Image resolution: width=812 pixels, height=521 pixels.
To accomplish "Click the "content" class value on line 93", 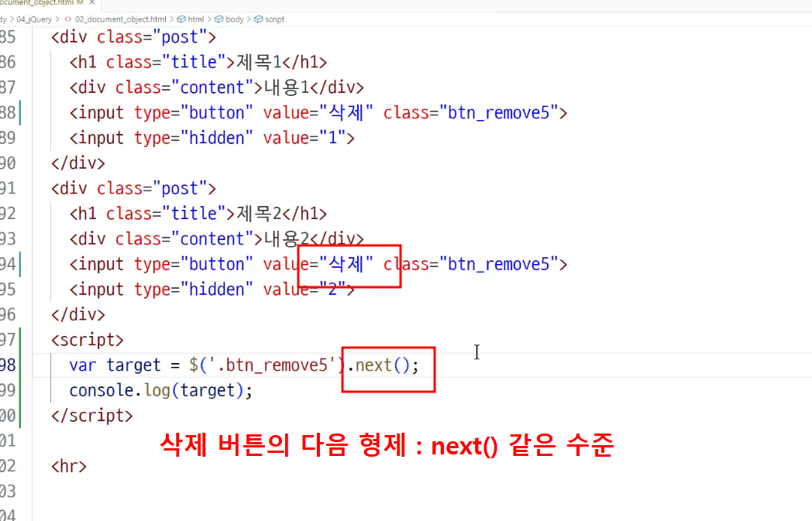I will 212,239.
